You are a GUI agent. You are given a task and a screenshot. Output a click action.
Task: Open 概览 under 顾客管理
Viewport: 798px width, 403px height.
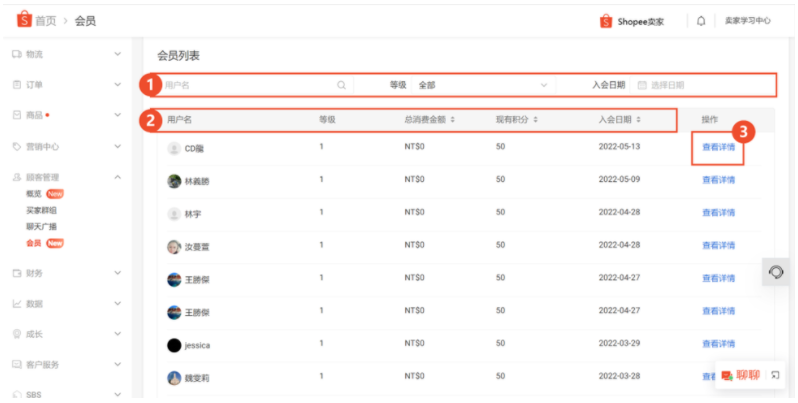tap(34, 194)
